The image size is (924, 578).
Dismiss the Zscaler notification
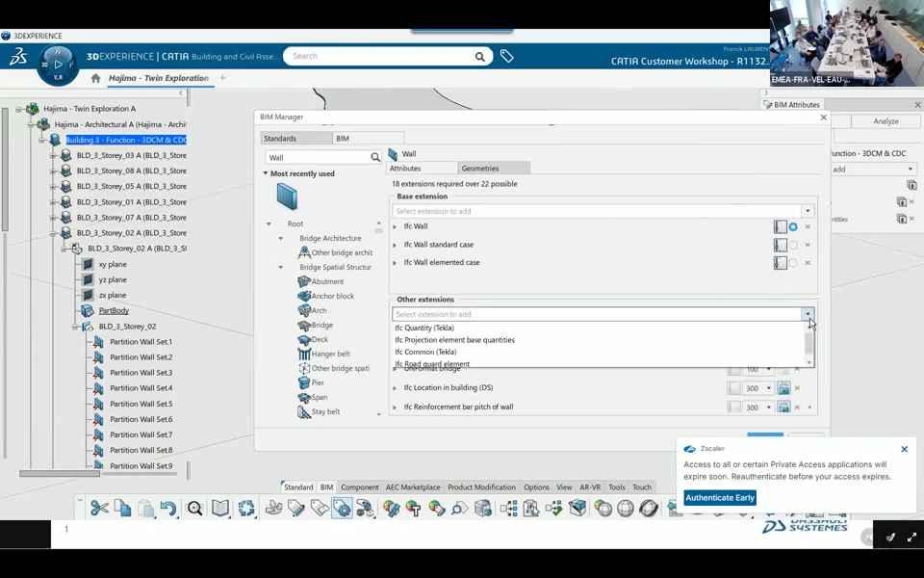pos(905,449)
